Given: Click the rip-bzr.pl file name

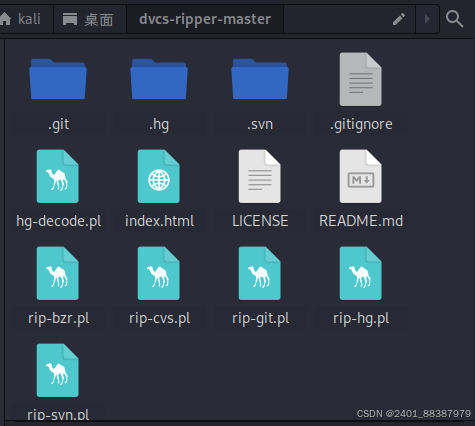Looking at the screenshot, I should [59, 318].
